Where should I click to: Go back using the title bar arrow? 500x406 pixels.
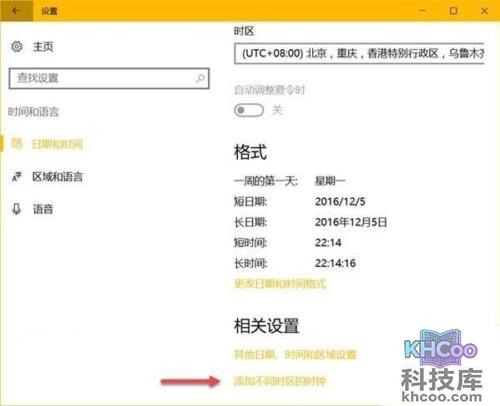tap(16, 11)
